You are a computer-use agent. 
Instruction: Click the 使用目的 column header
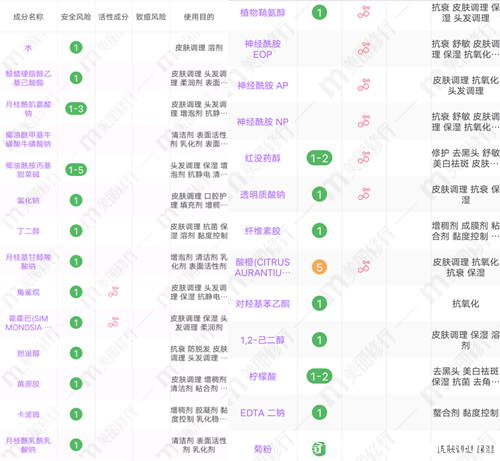tap(199, 17)
